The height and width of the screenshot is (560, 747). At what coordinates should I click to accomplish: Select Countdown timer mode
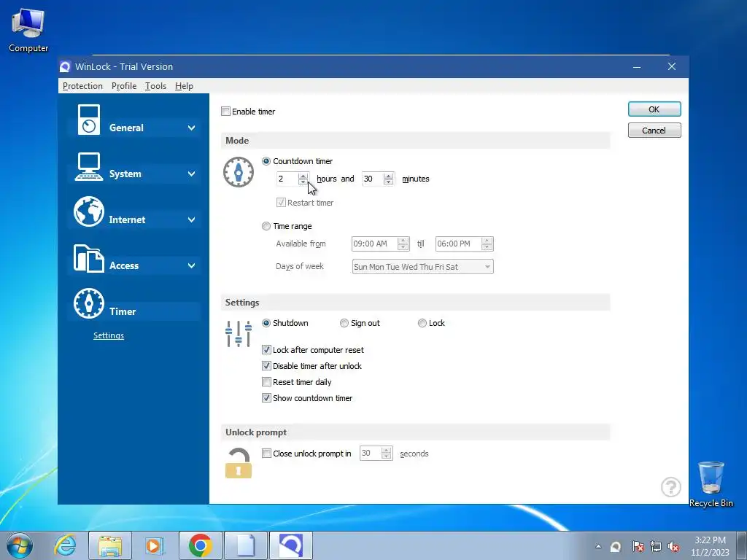tap(266, 161)
